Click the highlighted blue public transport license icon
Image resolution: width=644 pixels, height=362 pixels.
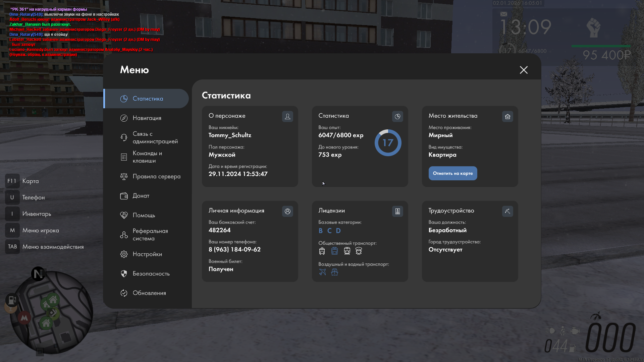coord(334,251)
